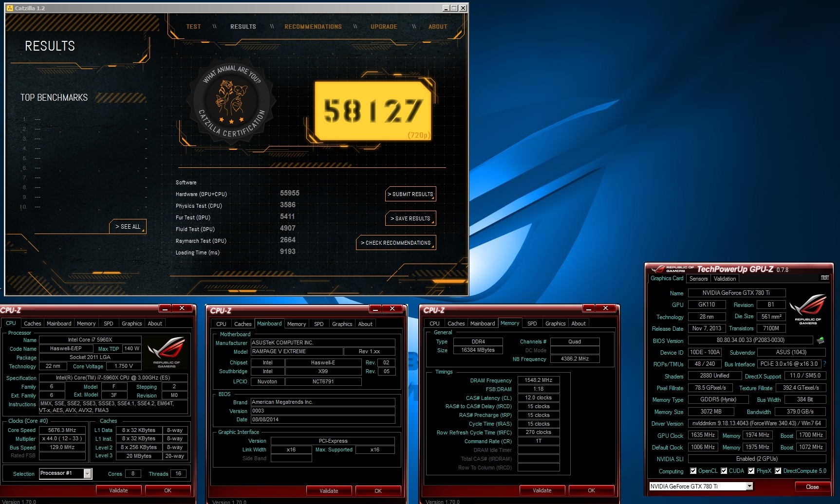The image size is (840, 504).
Task: Toggle the PhysX checkbox in GPU-Z
Action: click(x=751, y=471)
